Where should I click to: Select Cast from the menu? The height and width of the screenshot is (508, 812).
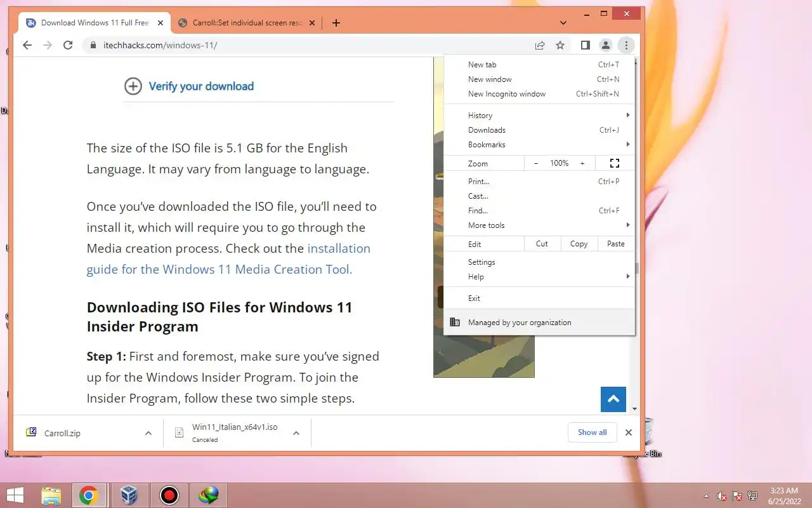coord(539,196)
